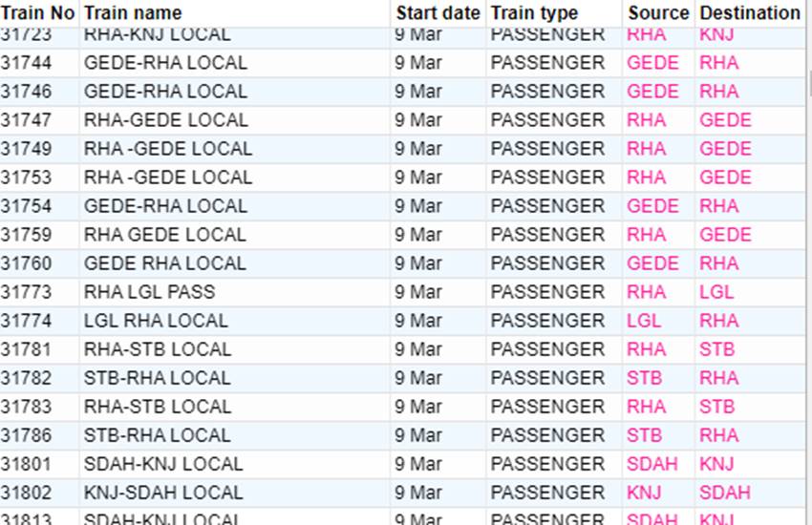Select train 31786 STB-RHA LOCAL row
812x525 pixels.
click(157, 435)
